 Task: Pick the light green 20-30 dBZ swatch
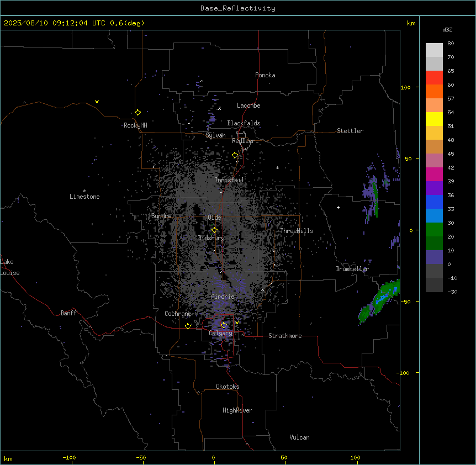434,230
